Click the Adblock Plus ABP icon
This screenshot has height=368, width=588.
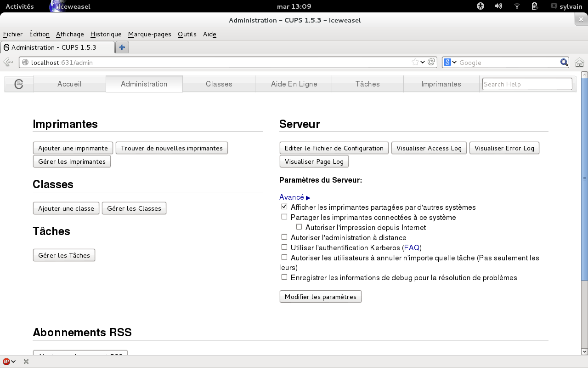[6, 362]
